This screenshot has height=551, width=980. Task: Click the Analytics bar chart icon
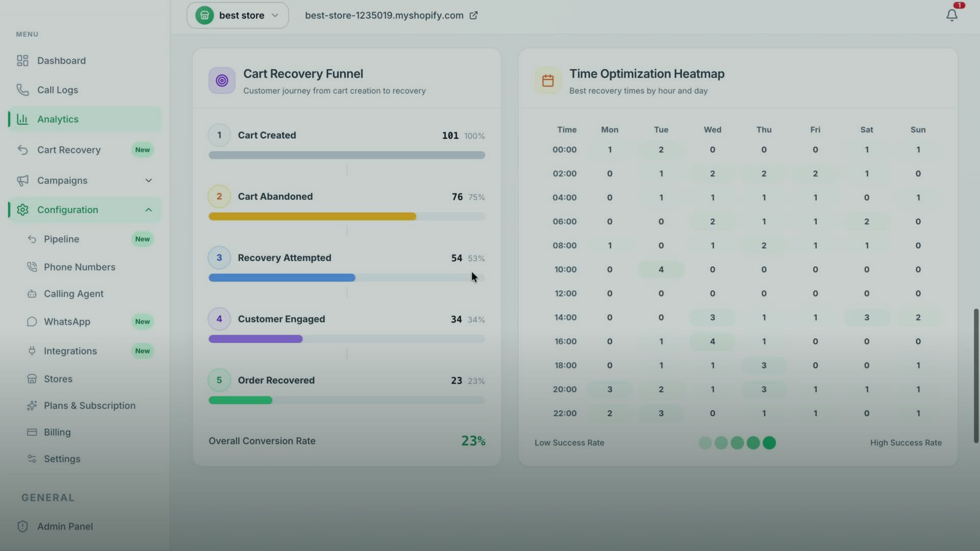(x=22, y=119)
